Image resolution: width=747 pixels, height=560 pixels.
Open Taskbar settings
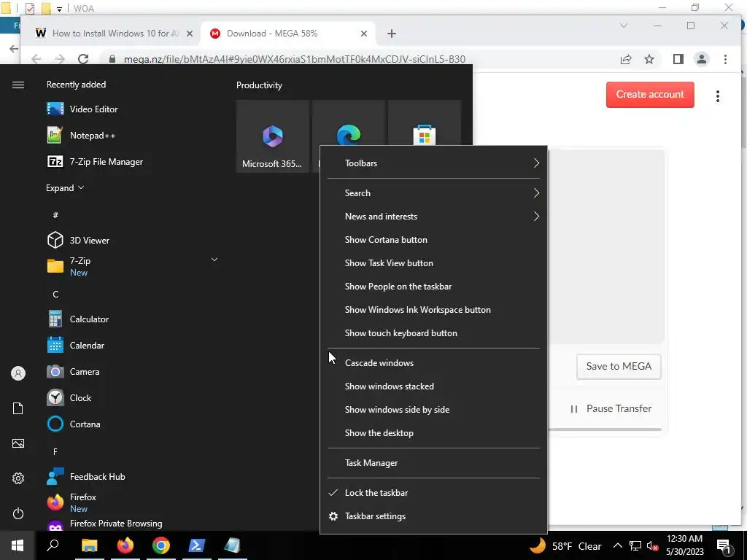point(375,516)
